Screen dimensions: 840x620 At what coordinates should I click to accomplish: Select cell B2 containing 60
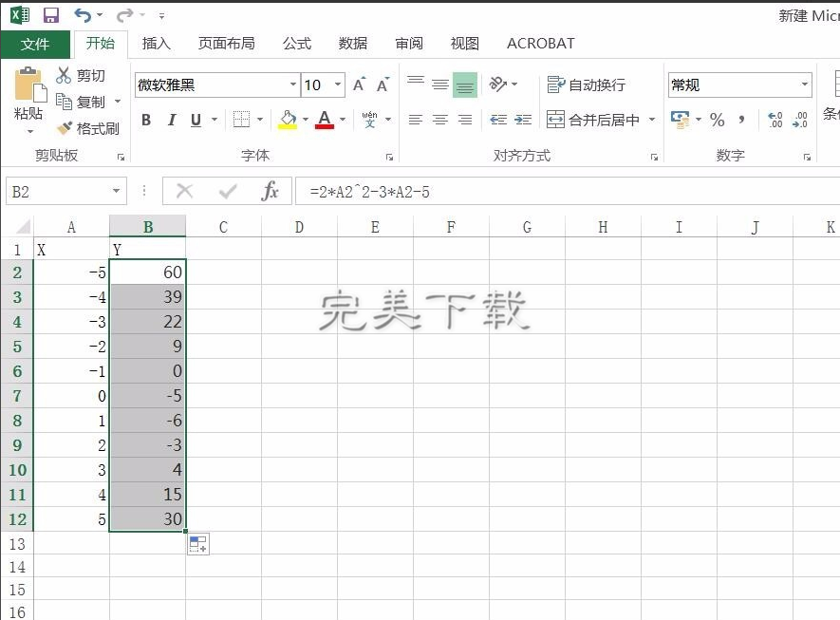point(148,272)
